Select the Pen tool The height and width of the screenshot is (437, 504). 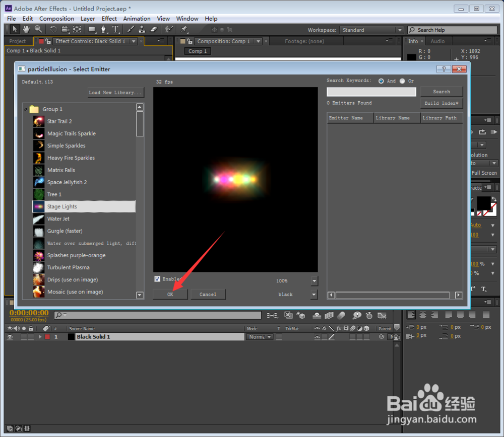click(103, 30)
